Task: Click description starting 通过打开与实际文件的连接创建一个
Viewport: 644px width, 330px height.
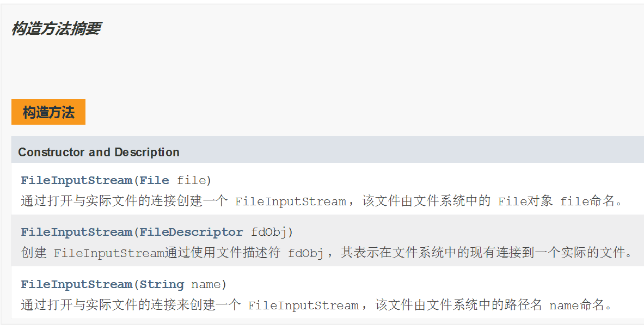Action: [323, 201]
